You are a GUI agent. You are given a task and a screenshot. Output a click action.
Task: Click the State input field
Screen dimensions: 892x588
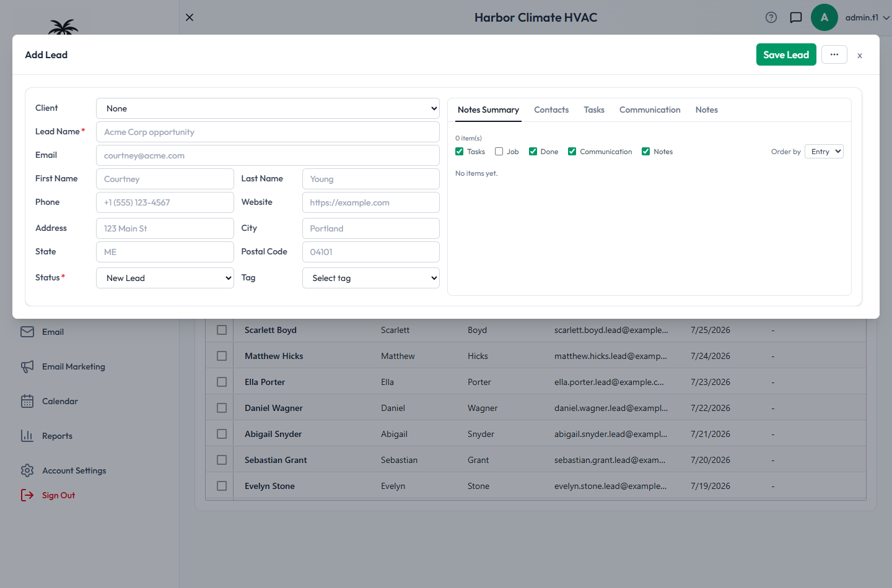tap(165, 252)
